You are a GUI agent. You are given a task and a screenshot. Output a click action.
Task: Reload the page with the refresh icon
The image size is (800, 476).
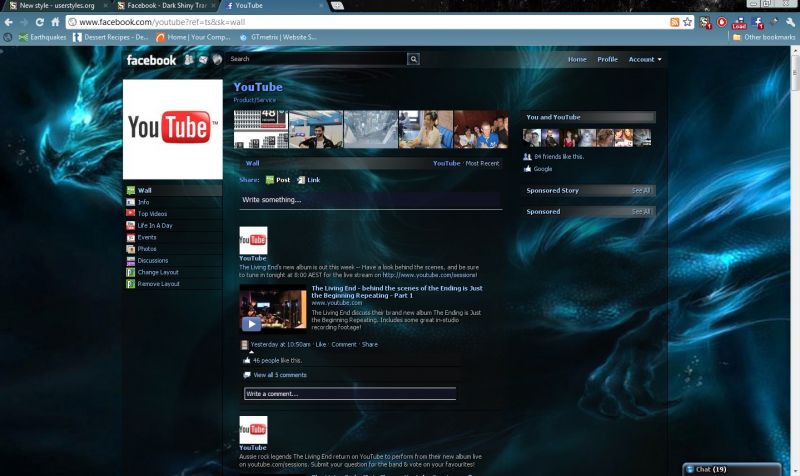tap(39, 22)
